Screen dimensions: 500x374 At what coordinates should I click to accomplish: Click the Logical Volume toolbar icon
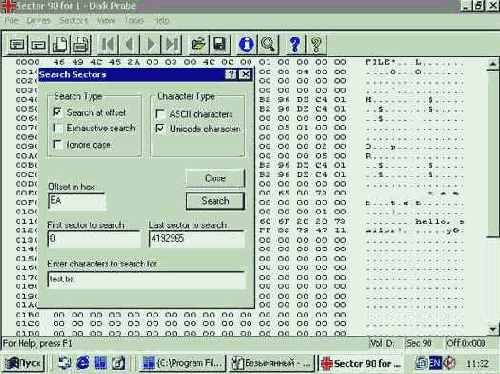coord(39,44)
